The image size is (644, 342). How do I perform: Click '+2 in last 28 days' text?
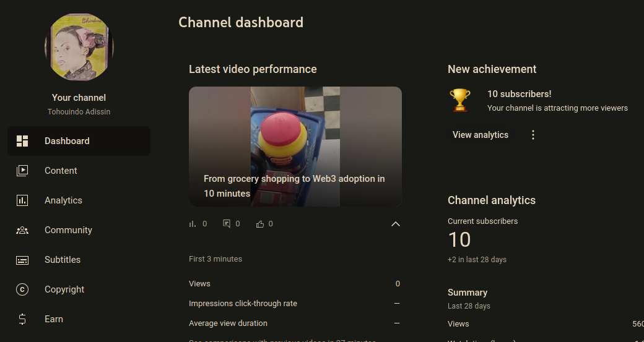click(x=477, y=260)
